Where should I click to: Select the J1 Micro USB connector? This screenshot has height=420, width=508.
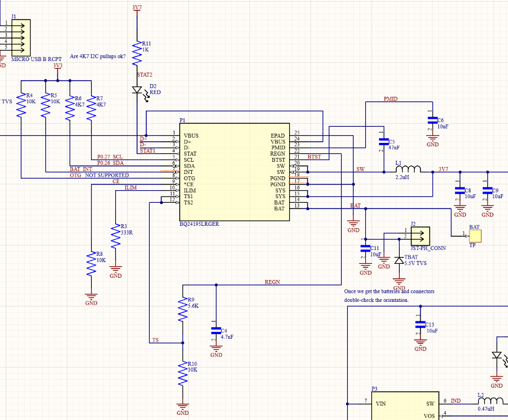pyautogui.click(x=21, y=37)
